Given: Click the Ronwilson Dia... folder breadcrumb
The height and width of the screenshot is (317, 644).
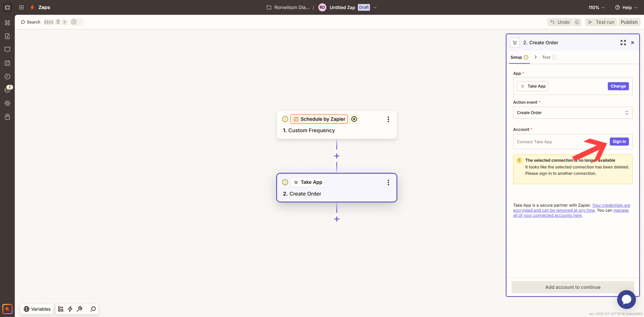Looking at the screenshot, I should tap(292, 7).
